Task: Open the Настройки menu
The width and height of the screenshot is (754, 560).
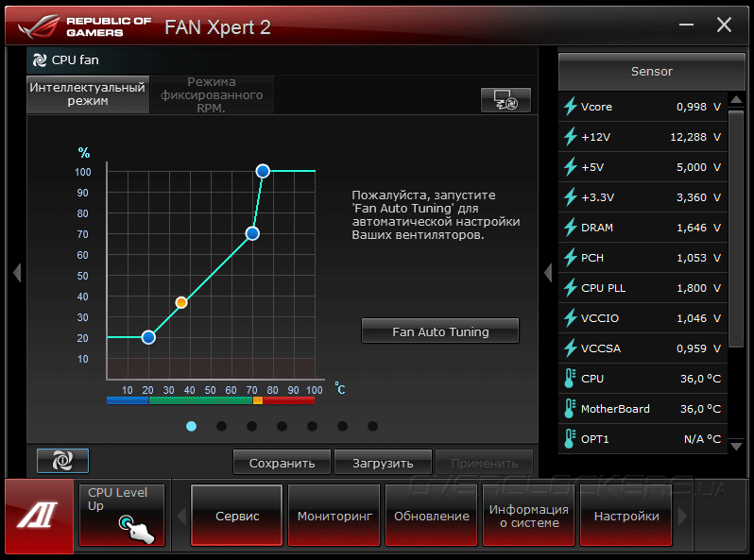Action: click(626, 516)
